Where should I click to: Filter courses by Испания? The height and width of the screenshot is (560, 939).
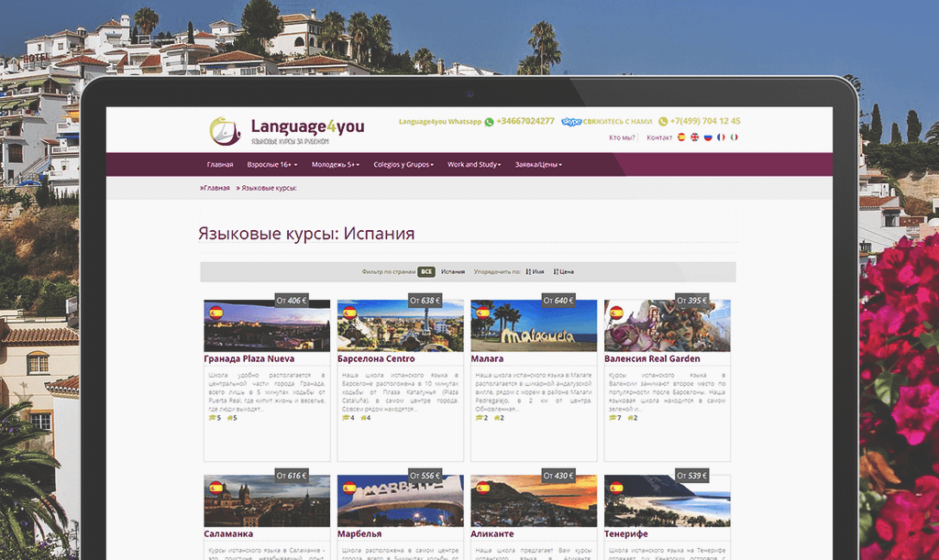453,271
